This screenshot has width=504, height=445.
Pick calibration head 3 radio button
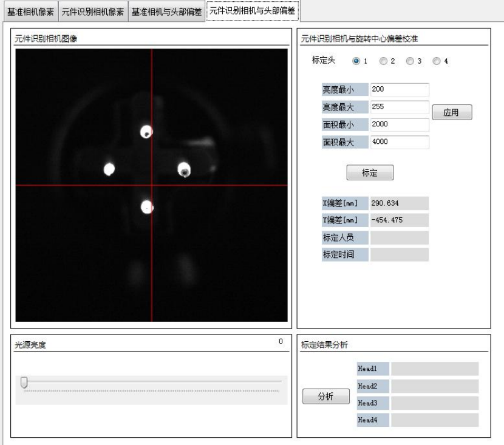tap(410, 61)
